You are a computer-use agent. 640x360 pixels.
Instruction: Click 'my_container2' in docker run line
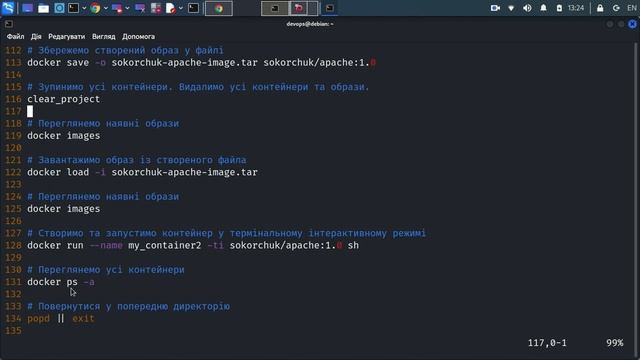[164, 245]
